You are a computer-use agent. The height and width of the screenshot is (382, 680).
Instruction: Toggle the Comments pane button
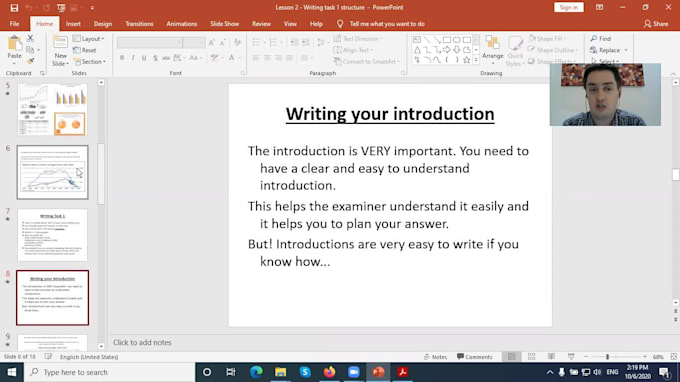point(474,357)
